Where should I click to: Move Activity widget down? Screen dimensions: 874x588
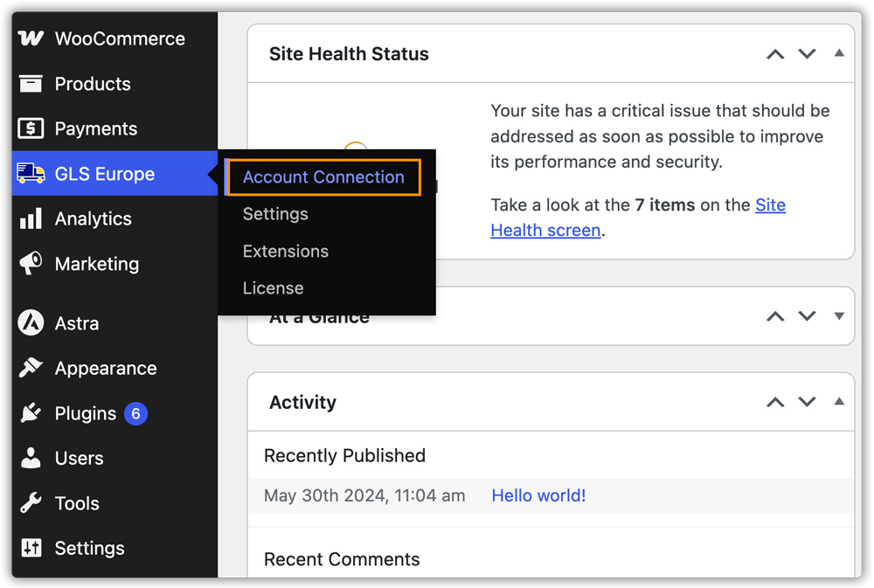[x=807, y=402]
